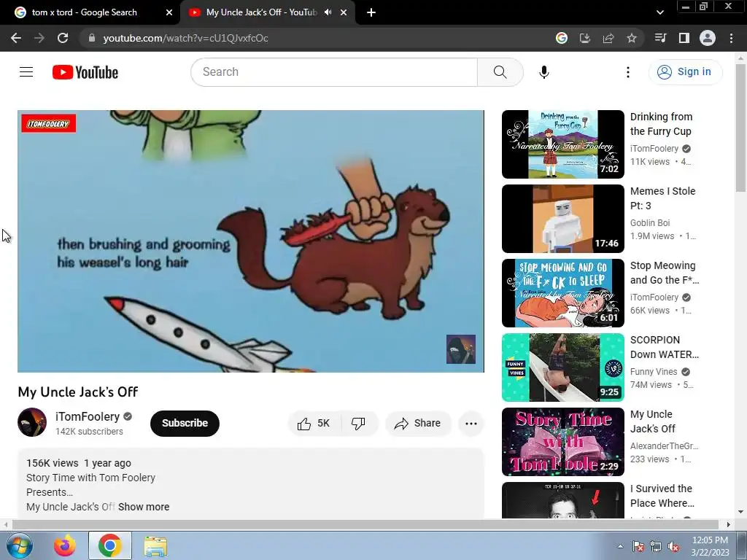Dislike the video with thumbs-down
The width and height of the screenshot is (747, 560).
tap(359, 424)
